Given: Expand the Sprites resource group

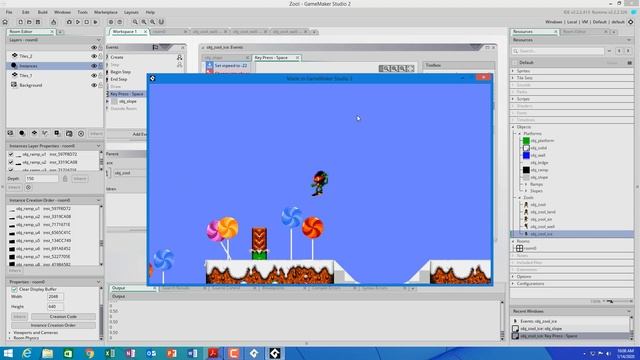Looking at the screenshot, I should pos(513,71).
